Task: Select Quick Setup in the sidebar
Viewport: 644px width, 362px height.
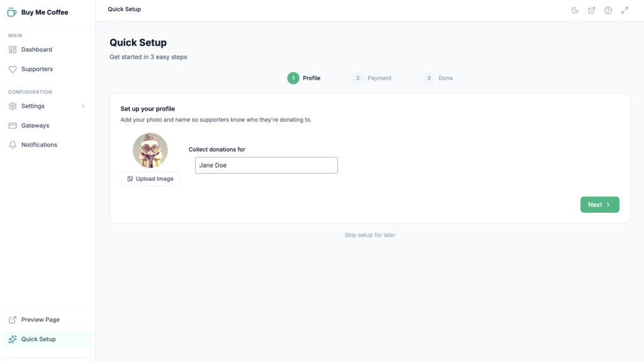Action: tap(38, 339)
